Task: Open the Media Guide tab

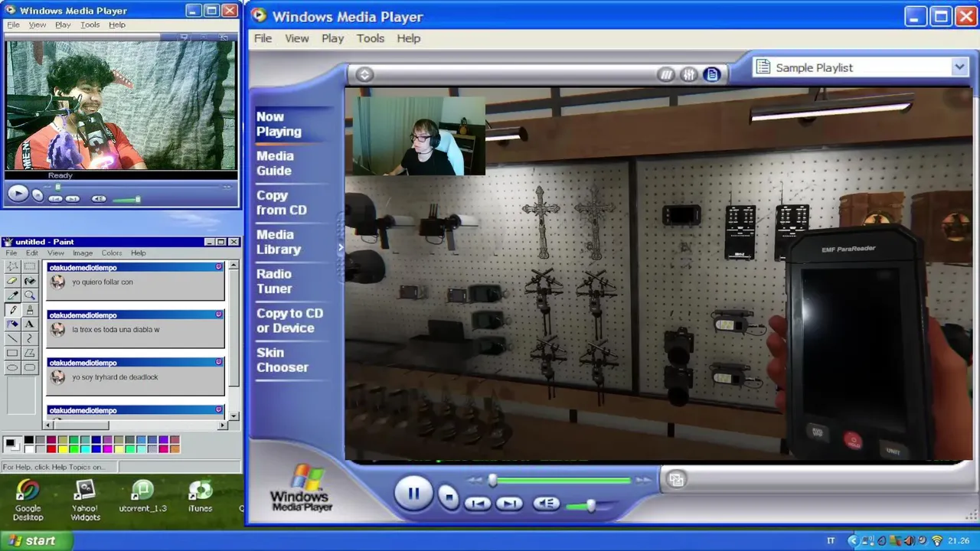Action: click(275, 163)
